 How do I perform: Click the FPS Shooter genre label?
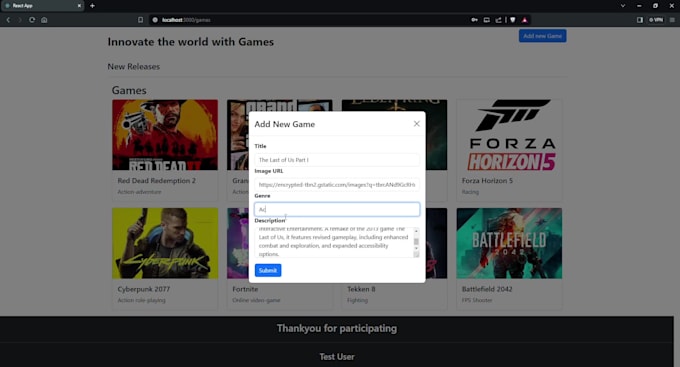(477, 300)
